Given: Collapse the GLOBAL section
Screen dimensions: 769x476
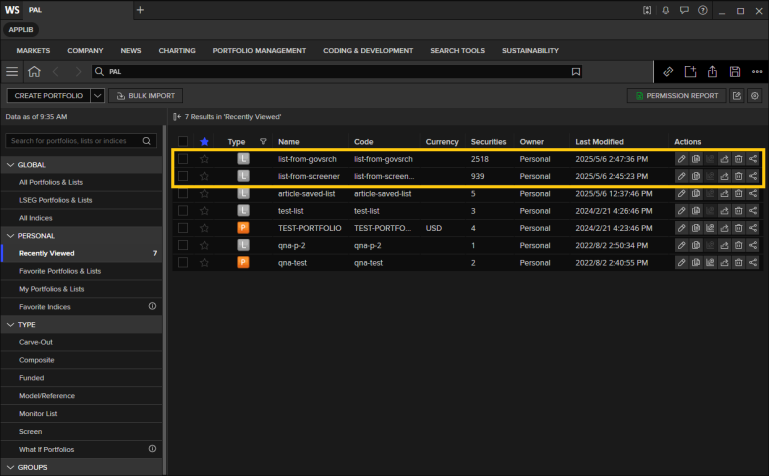Looking at the screenshot, I should [x=10, y=165].
